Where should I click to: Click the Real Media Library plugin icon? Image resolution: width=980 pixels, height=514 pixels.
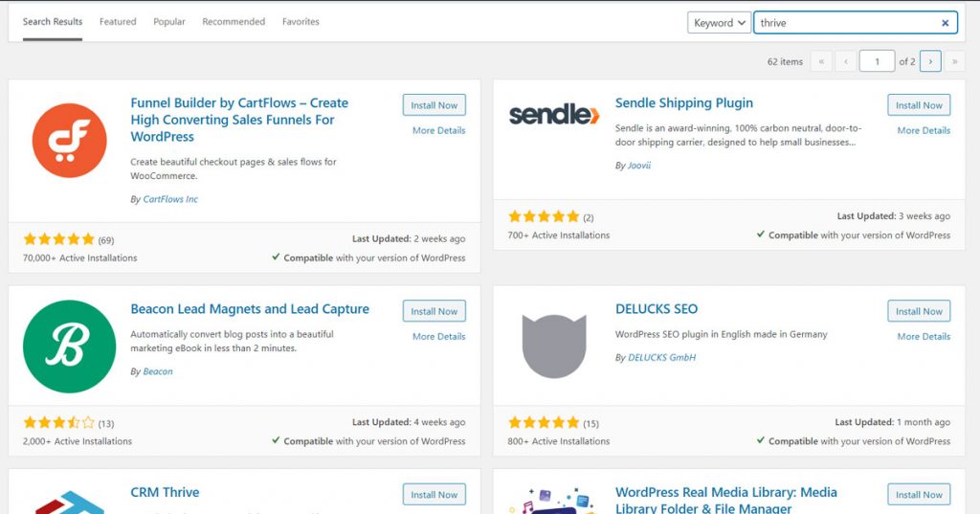[554, 501]
